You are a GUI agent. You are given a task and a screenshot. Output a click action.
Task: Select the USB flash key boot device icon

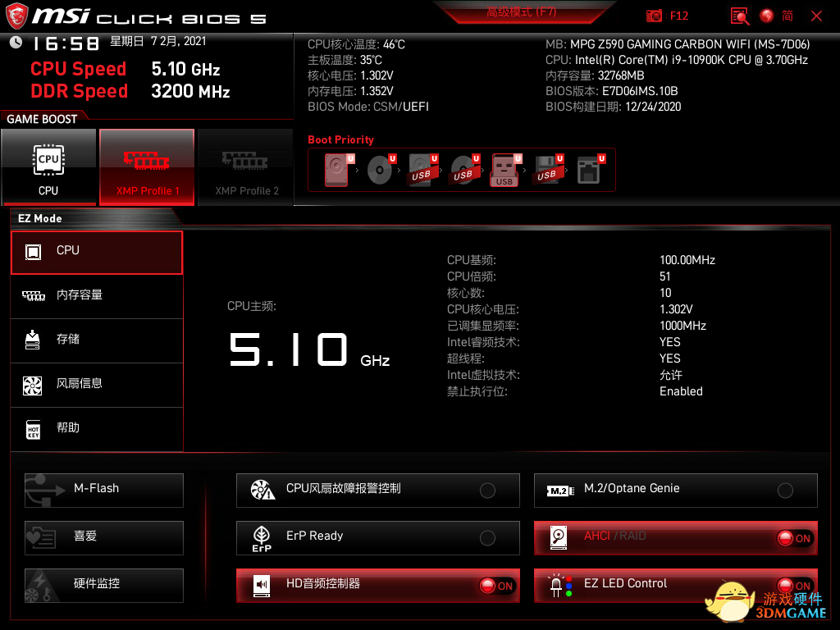click(505, 170)
